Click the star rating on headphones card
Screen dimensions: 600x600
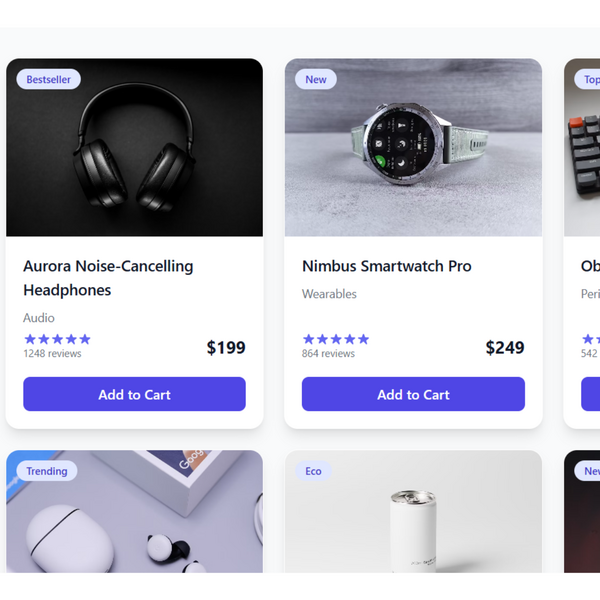(x=57, y=339)
